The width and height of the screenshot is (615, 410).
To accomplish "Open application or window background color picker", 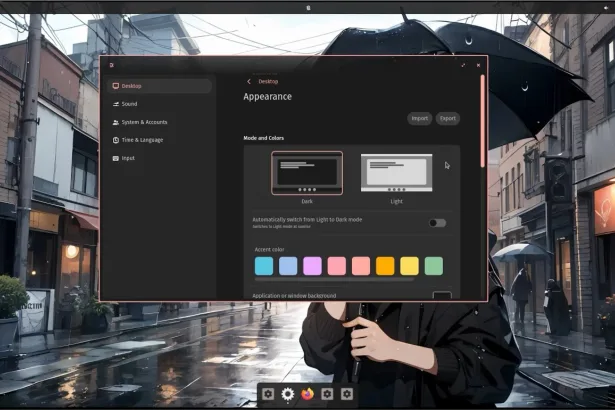I will click(441, 296).
